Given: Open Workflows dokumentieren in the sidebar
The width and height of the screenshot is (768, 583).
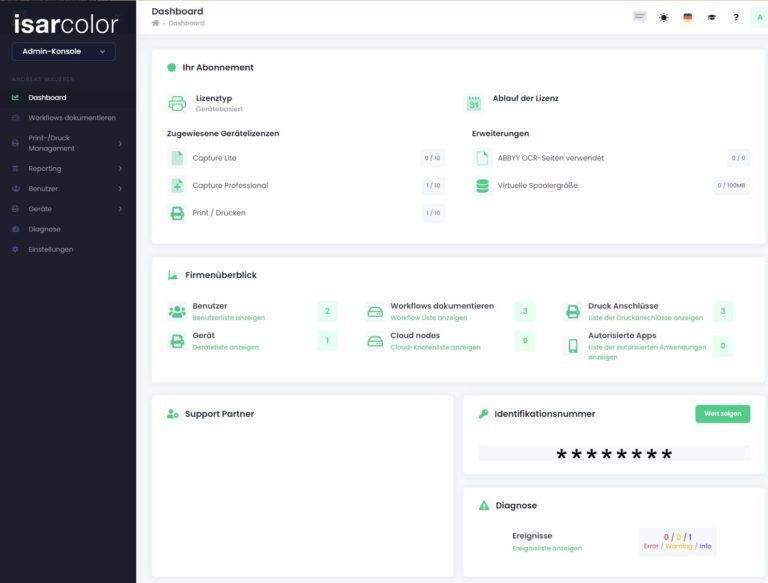Looking at the screenshot, I should [72, 118].
